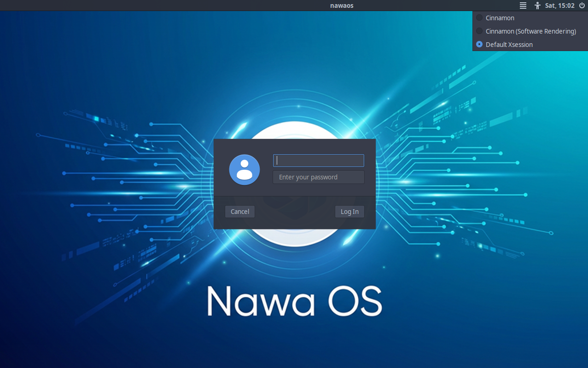
Task: Click the 'Cinnamon' session label text
Action: pyautogui.click(x=500, y=18)
